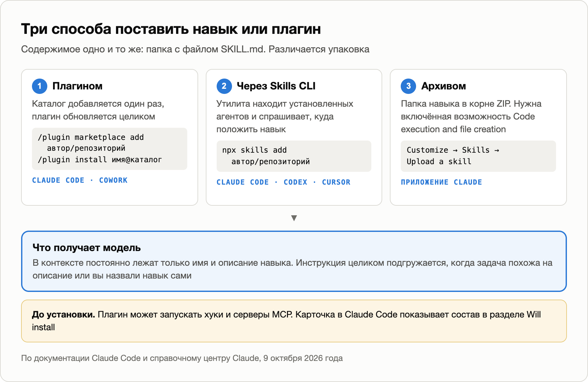This screenshot has width=588, height=382.
Task: Click the «CLAUDE CODE · COWORK» label
Action: pyautogui.click(x=80, y=180)
